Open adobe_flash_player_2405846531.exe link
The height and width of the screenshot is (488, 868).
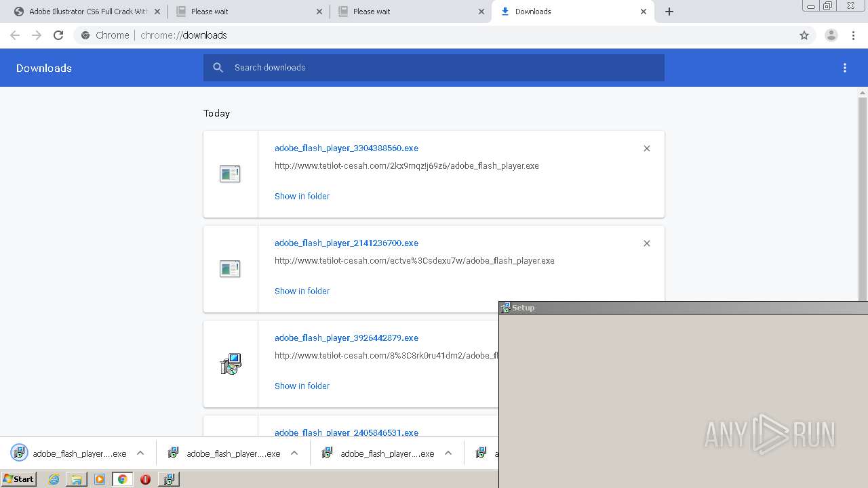(x=347, y=432)
